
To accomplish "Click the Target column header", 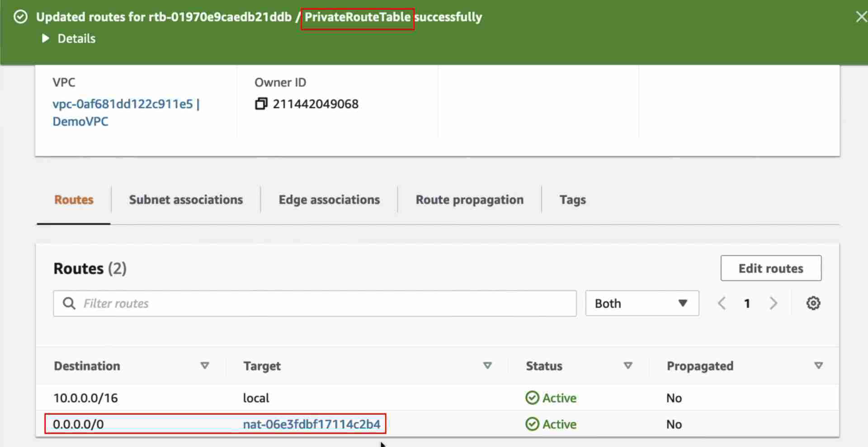I will click(x=262, y=366).
